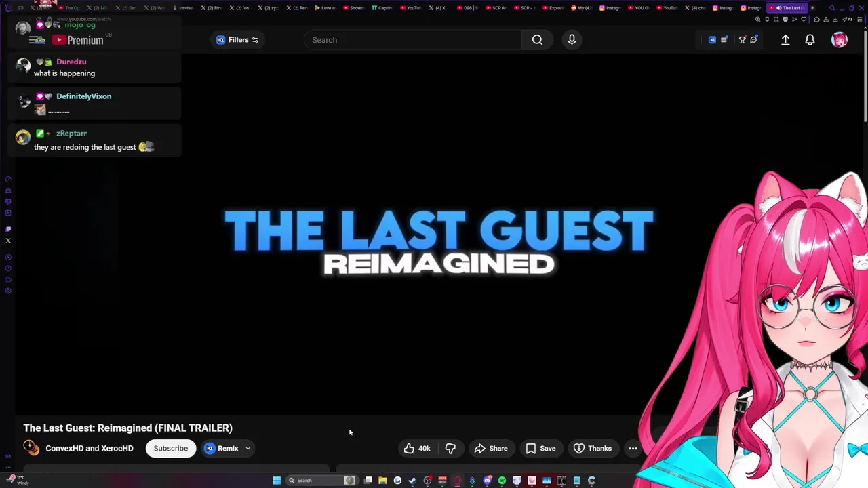Open Discord from the taskbar

pos(487,481)
